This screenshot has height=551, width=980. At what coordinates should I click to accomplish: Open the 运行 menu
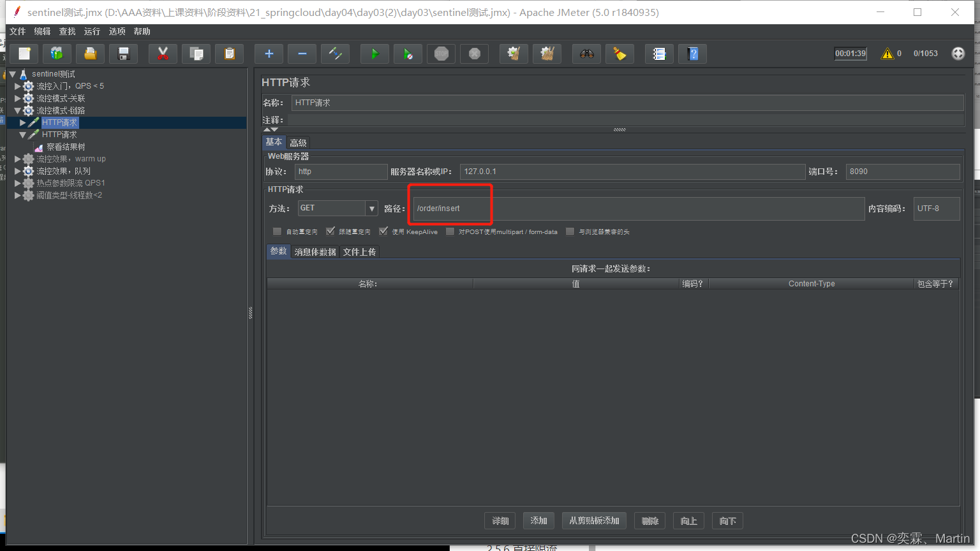(92, 31)
